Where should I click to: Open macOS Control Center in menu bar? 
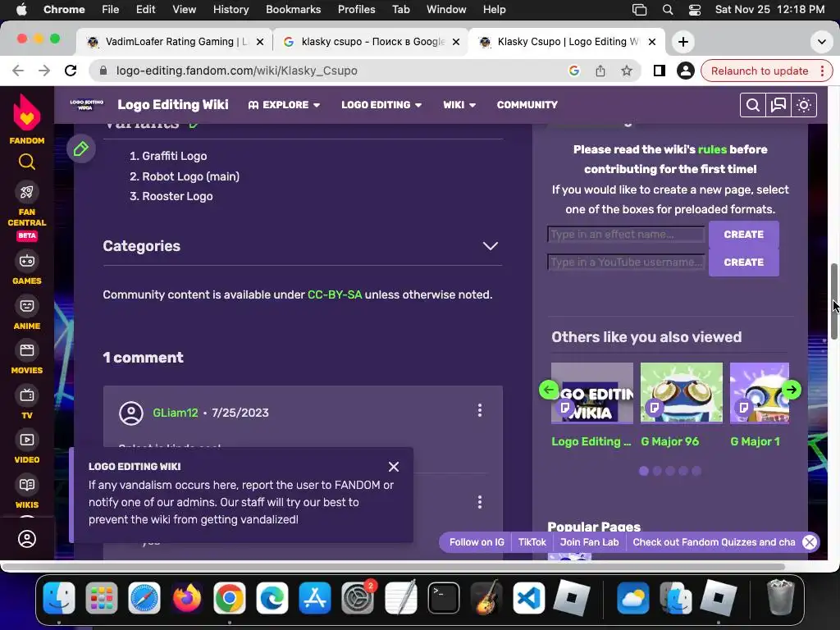tap(694, 10)
